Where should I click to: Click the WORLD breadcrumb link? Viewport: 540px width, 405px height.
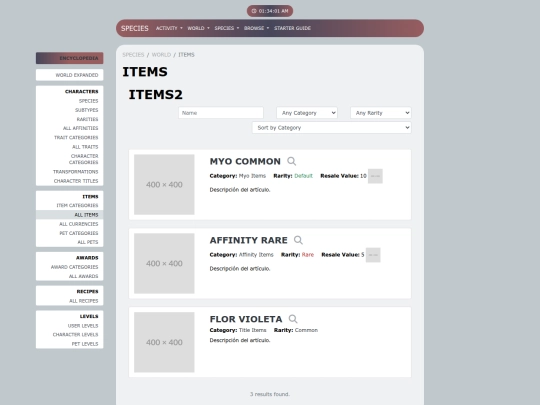(x=161, y=55)
